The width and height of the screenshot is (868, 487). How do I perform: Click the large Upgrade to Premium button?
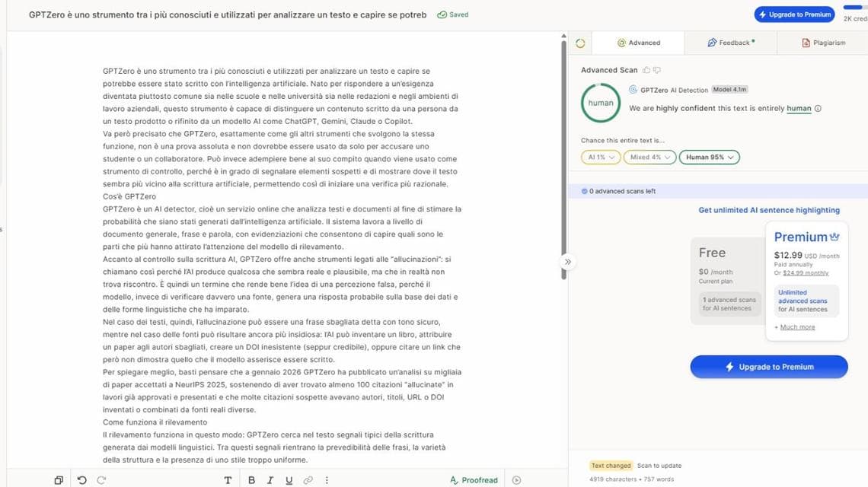tap(769, 367)
